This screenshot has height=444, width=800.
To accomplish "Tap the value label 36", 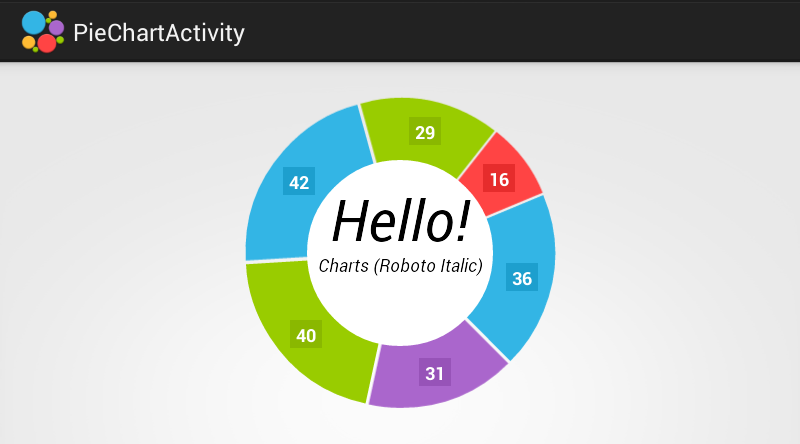I will (522, 278).
